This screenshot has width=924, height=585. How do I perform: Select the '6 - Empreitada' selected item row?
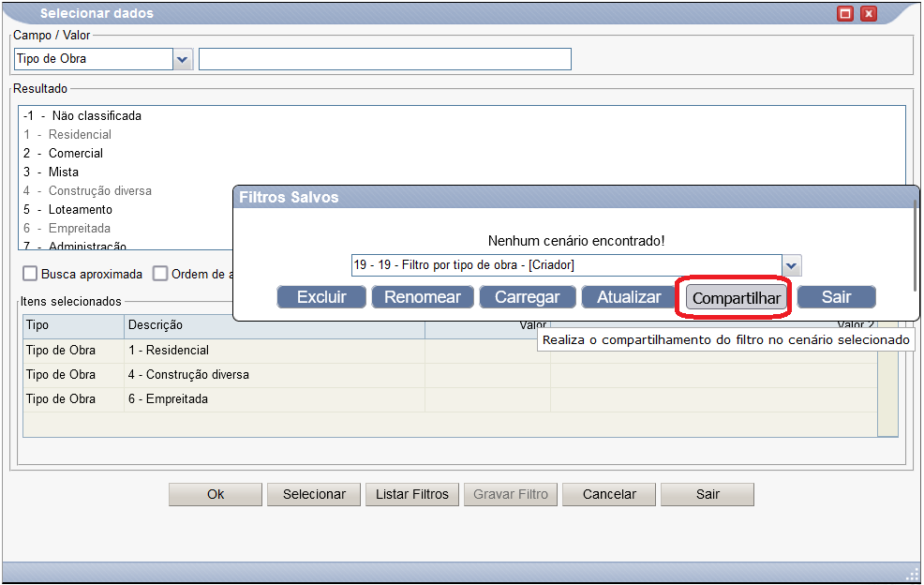450,399
